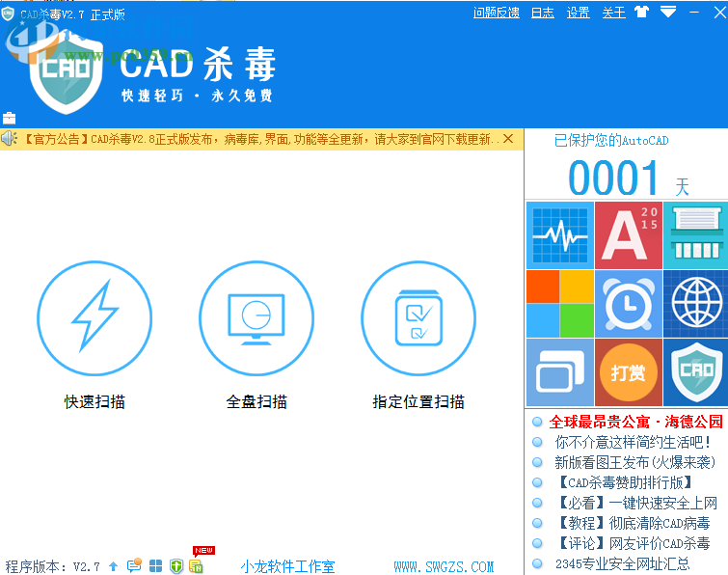The width and height of the screenshot is (728, 575).
Task: Open the overlapping windows tile
Action: [560, 372]
